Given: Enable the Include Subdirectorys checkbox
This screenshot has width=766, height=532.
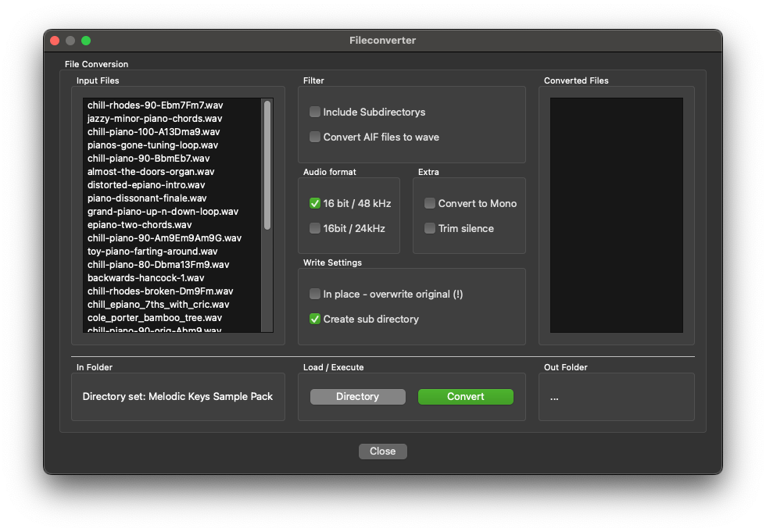Looking at the screenshot, I should 315,112.
